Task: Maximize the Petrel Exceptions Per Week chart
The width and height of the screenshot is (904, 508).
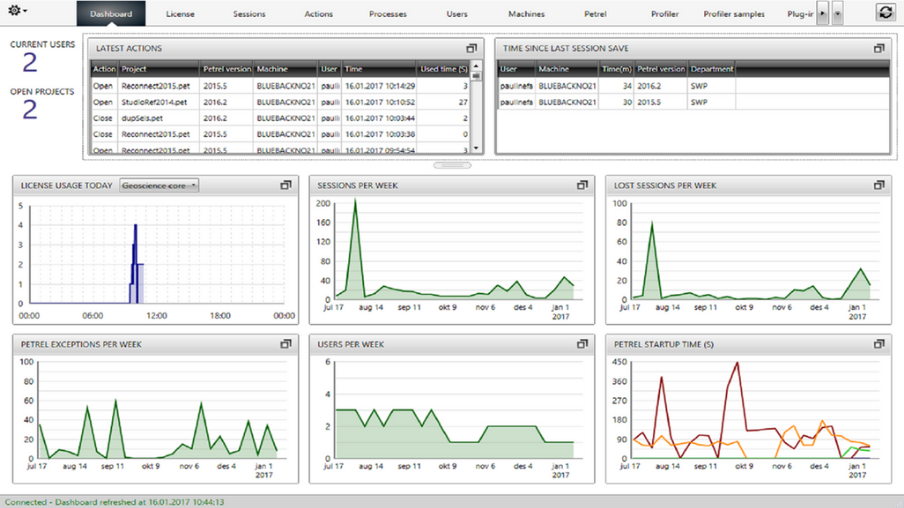Action: (x=286, y=344)
